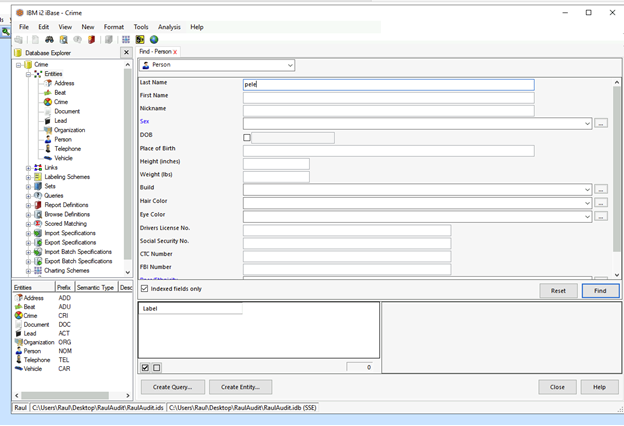
Task: Click the globe icon in the toolbar
Action: (155, 40)
